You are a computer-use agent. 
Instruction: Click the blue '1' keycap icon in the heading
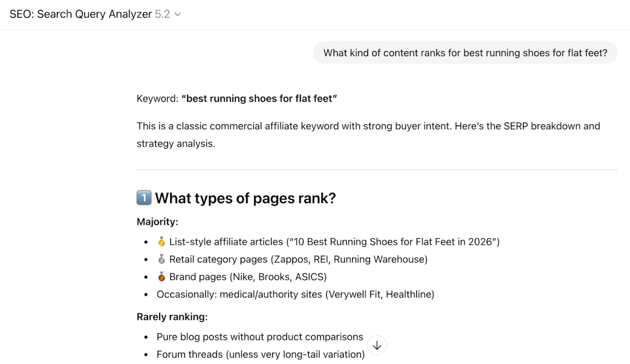pos(144,198)
